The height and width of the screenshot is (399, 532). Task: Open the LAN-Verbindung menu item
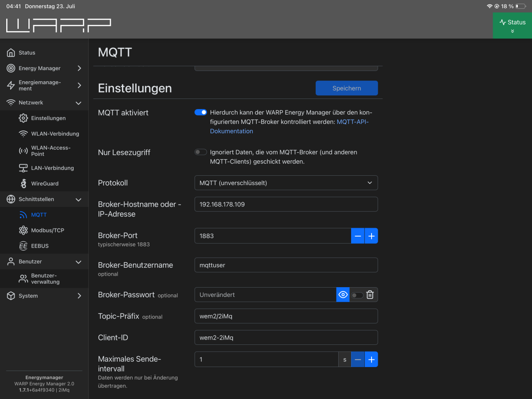44,168
